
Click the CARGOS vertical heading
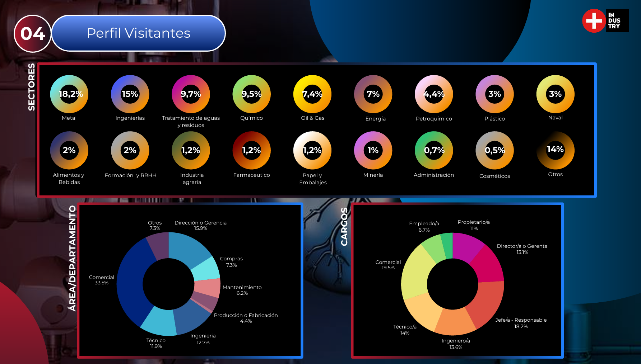(x=344, y=227)
